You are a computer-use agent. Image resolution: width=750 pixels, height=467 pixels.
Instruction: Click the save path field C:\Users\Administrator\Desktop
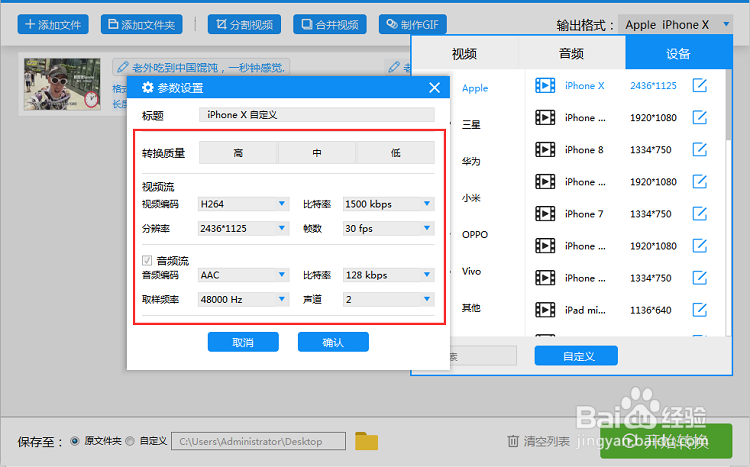coord(258,441)
